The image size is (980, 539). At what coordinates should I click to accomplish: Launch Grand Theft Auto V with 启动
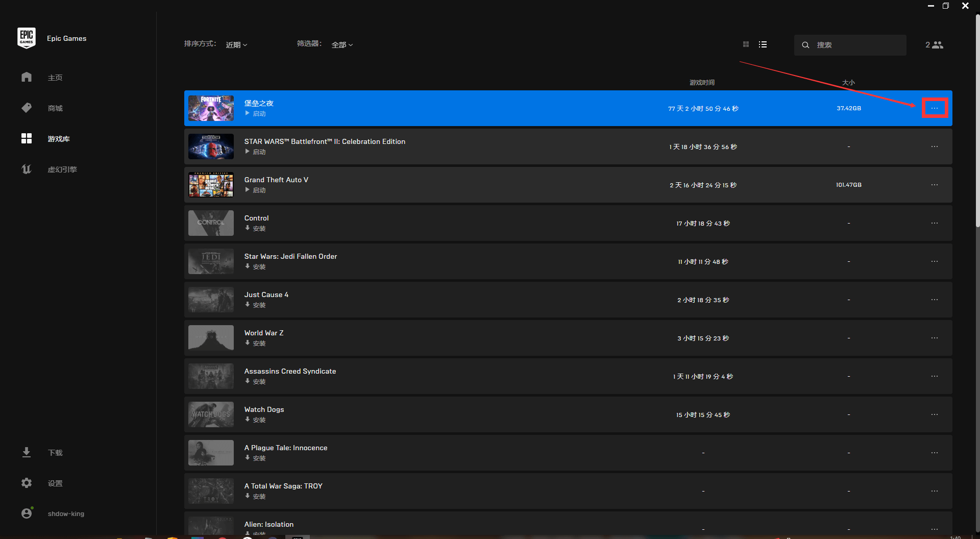[x=255, y=190]
